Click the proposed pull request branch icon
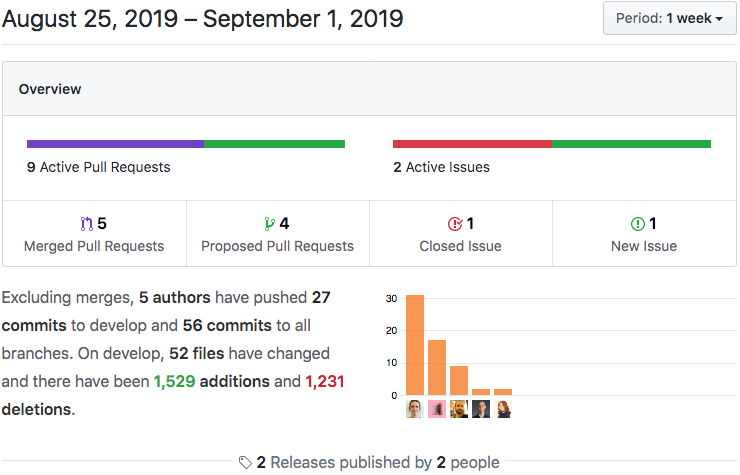The width and height of the screenshot is (740, 475). 269,224
